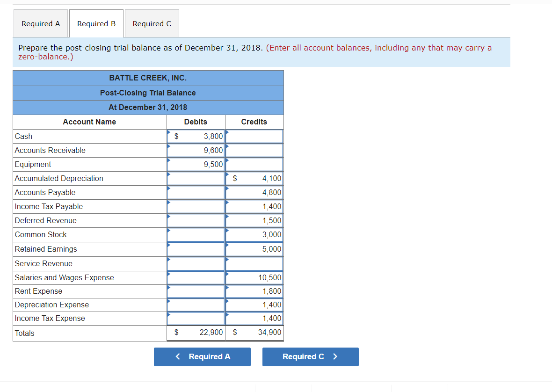Image resolution: width=552 pixels, height=392 pixels.
Task: Select the Accounts Payable account name
Action: [90, 192]
